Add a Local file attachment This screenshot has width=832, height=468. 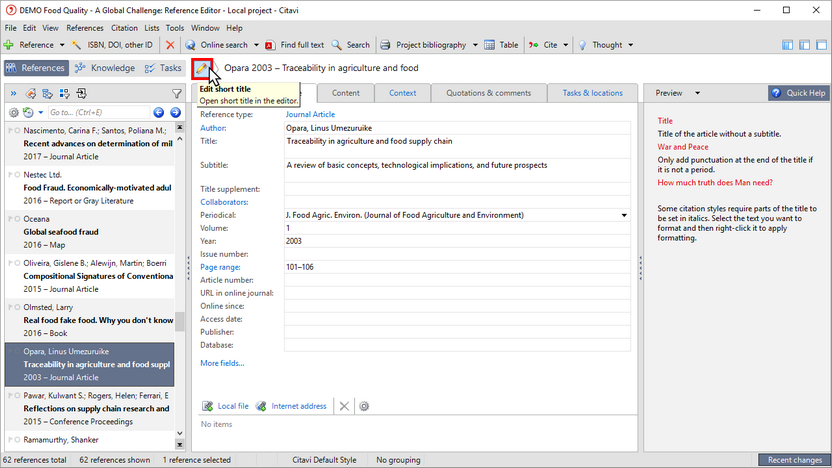coord(226,406)
